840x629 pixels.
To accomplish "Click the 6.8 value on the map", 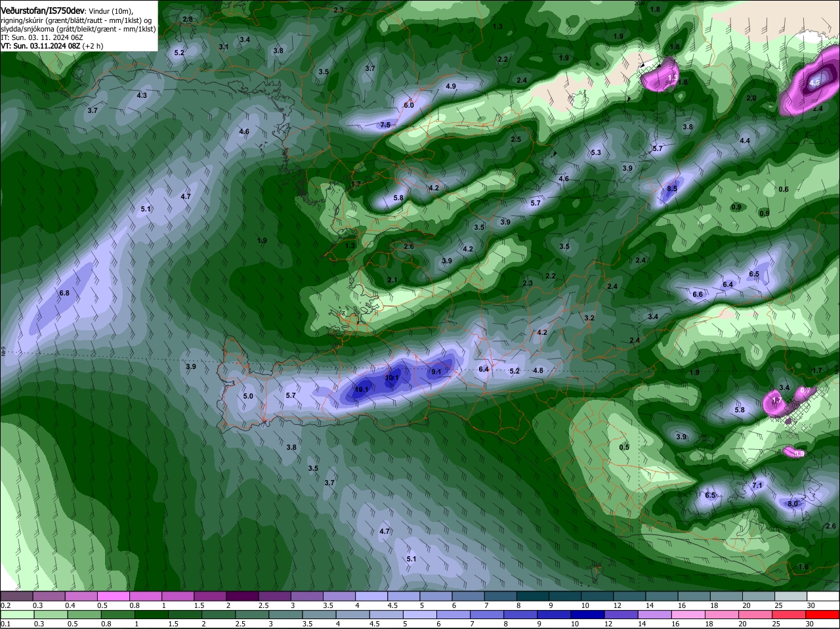I will coord(64,293).
